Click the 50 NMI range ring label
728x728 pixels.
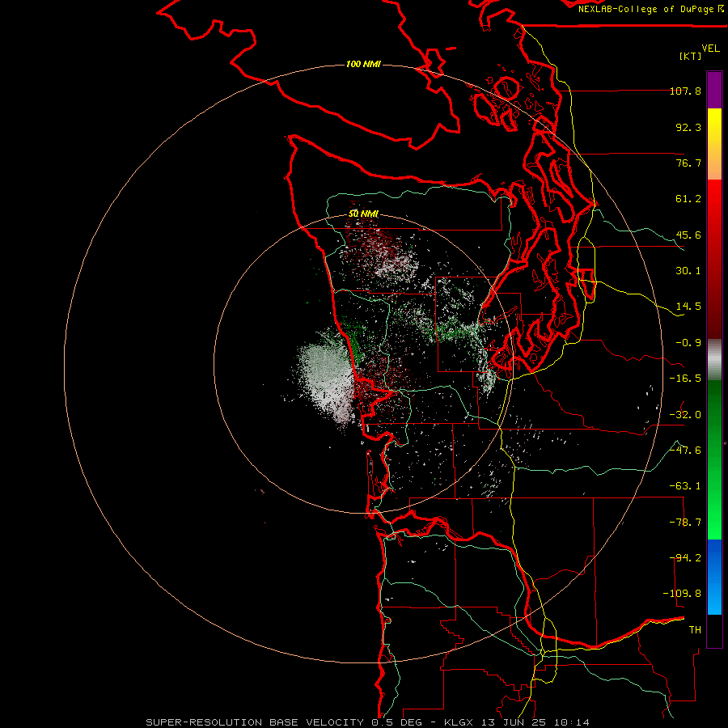[363, 214]
